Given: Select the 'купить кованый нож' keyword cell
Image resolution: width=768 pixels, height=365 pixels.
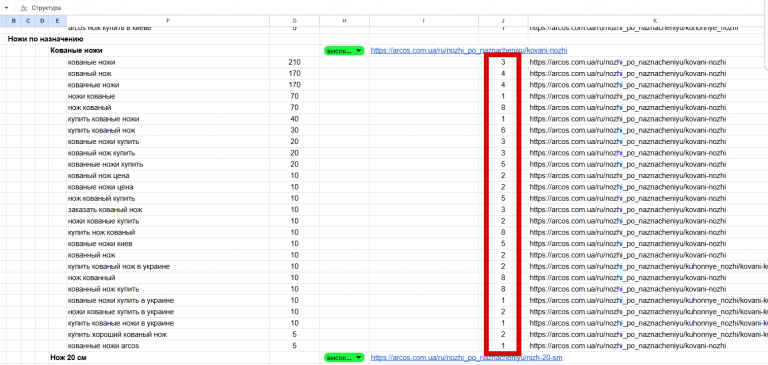Looking at the screenshot, I should pos(168,130).
